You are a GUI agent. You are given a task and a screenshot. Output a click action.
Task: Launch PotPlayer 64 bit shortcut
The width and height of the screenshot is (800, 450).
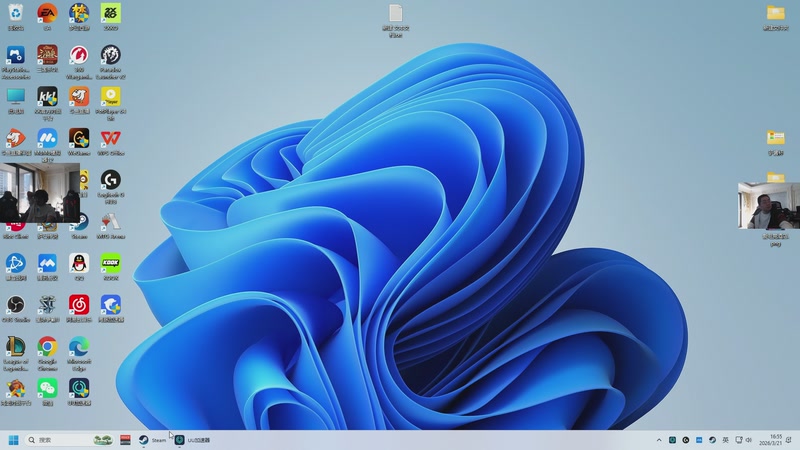coord(111,104)
